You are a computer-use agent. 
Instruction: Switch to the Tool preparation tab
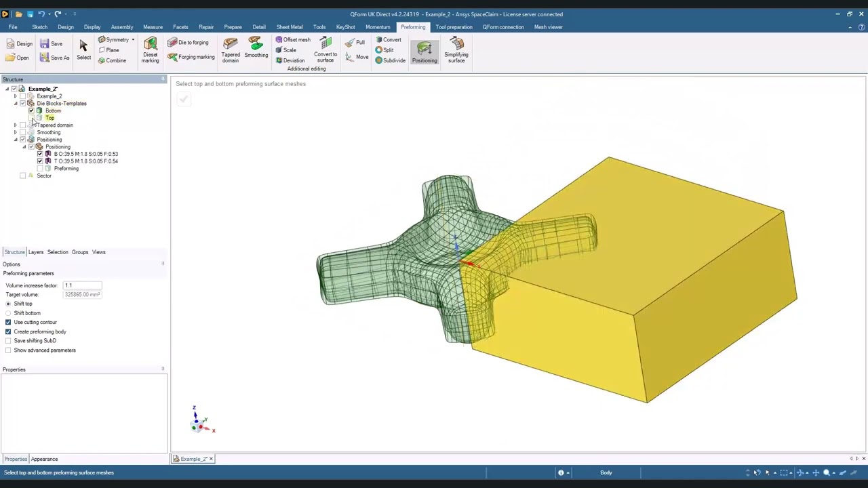click(x=454, y=27)
